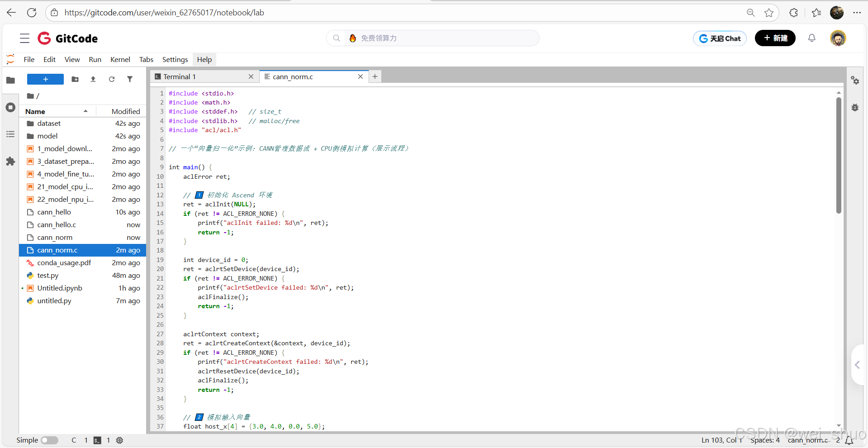Click the black 新建 button
The width and height of the screenshot is (868, 448).
pyautogui.click(x=775, y=38)
